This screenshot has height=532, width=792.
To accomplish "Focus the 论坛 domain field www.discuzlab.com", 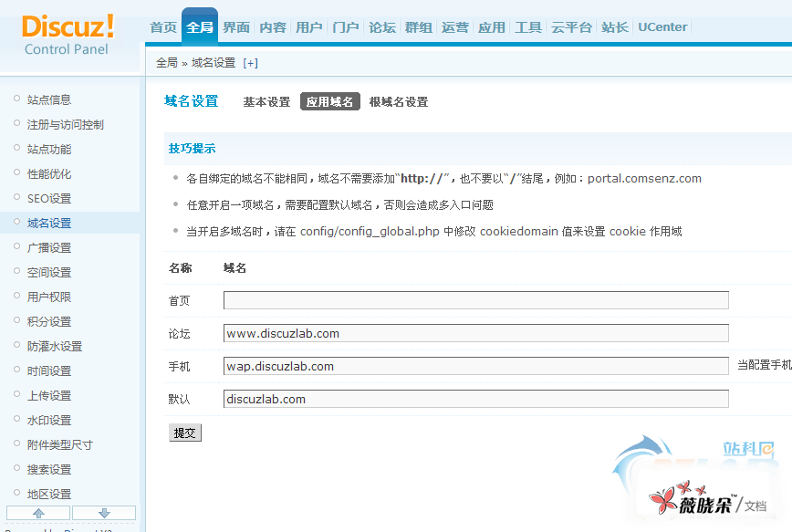I will tap(475, 333).
